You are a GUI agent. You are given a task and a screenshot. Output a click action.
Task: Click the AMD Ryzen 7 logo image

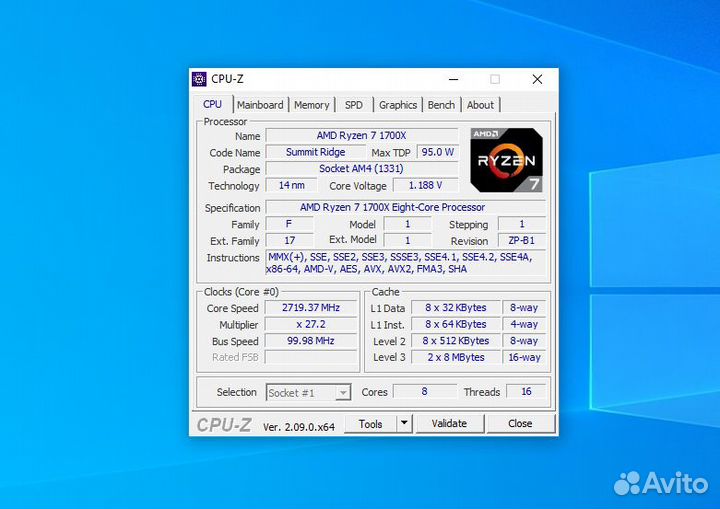coord(506,160)
